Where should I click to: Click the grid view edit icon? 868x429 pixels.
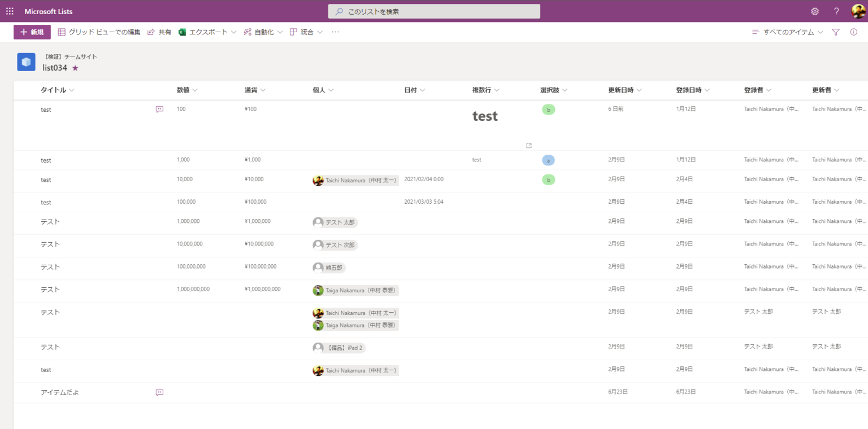coord(62,32)
